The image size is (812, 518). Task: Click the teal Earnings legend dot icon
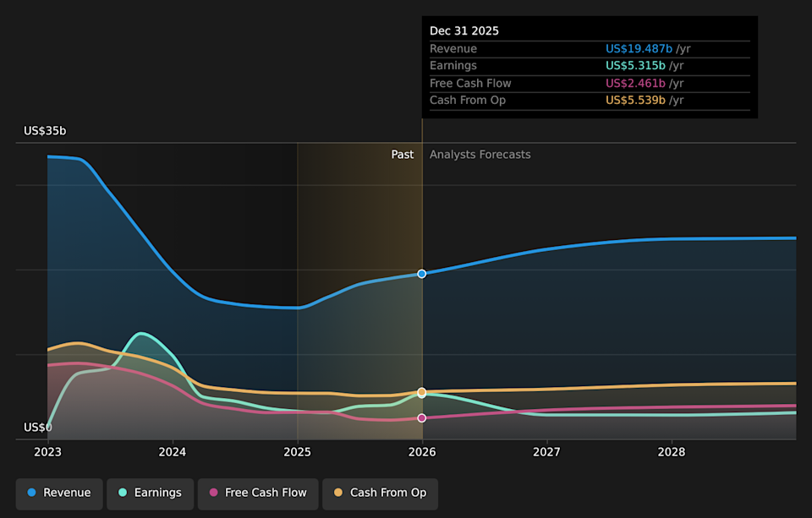pos(124,493)
